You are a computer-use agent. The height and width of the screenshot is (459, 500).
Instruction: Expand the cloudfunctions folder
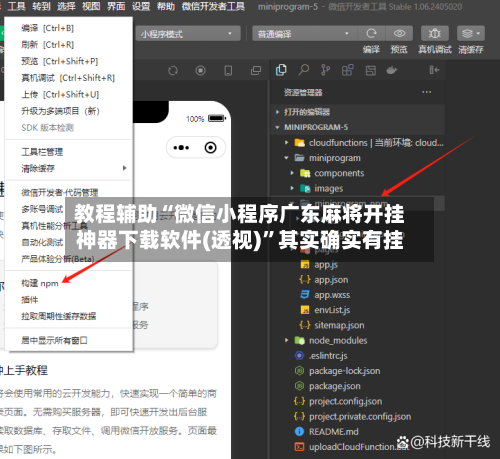pos(286,143)
